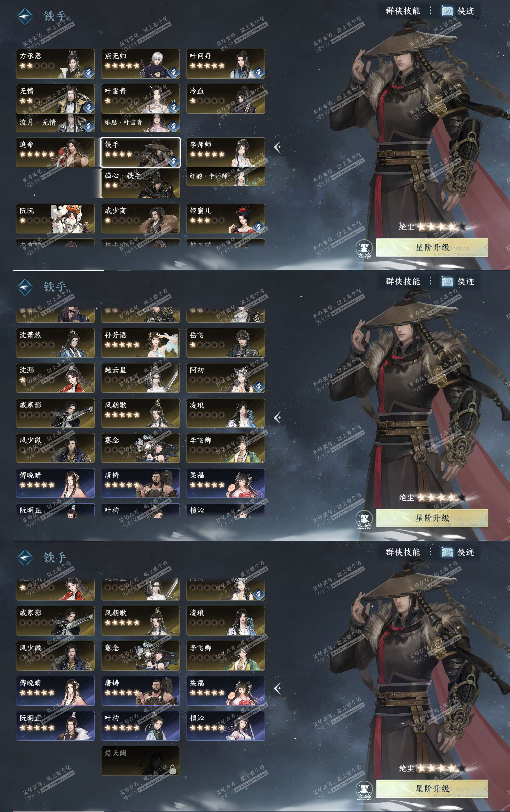Screen dimensions: 510x812
Task: Select the 阮阮 character card
Action: click(55, 219)
